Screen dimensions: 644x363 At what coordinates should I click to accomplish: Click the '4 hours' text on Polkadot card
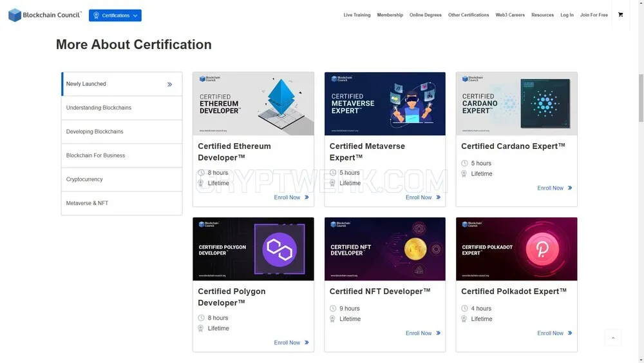[x=481, y=308]
